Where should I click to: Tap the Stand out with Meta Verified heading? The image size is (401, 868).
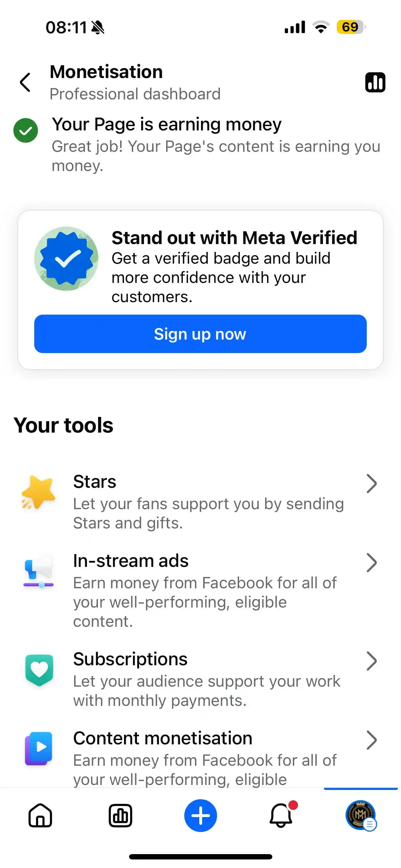click(x=235, y=238)
